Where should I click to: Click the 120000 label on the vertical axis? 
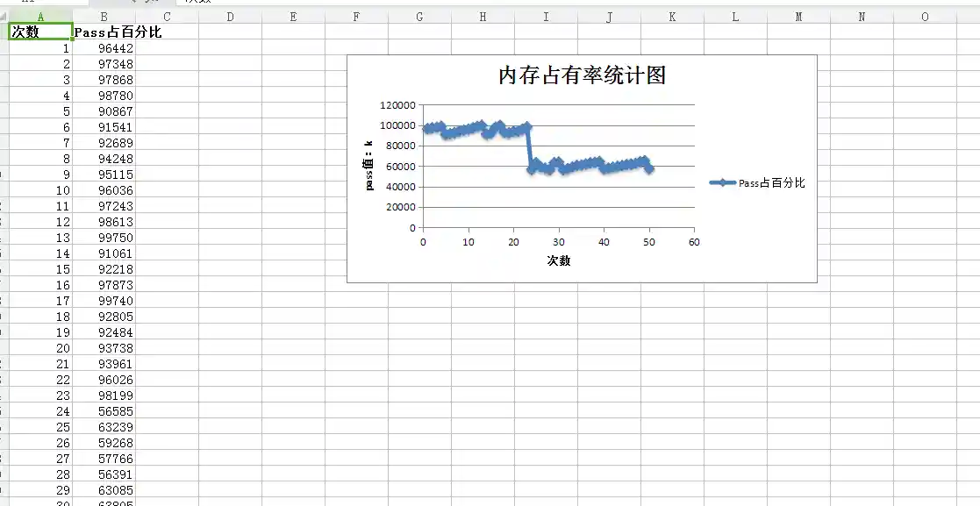pos(397,105)
